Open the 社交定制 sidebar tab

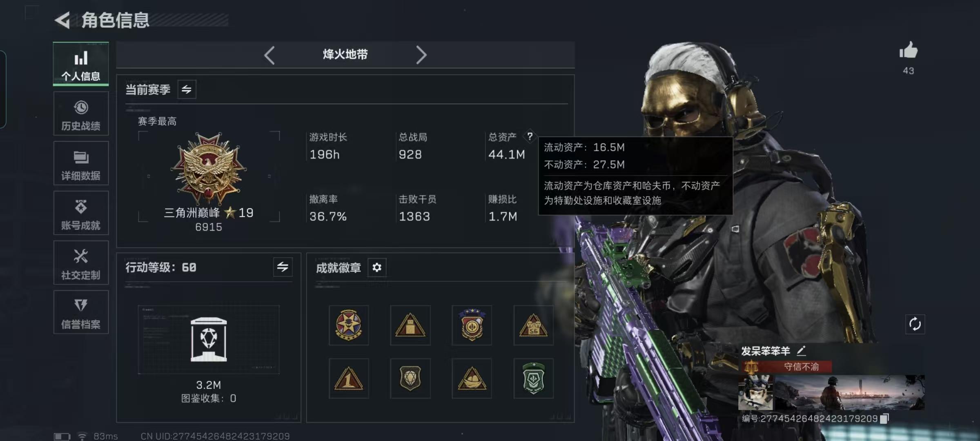pos(81,263)
